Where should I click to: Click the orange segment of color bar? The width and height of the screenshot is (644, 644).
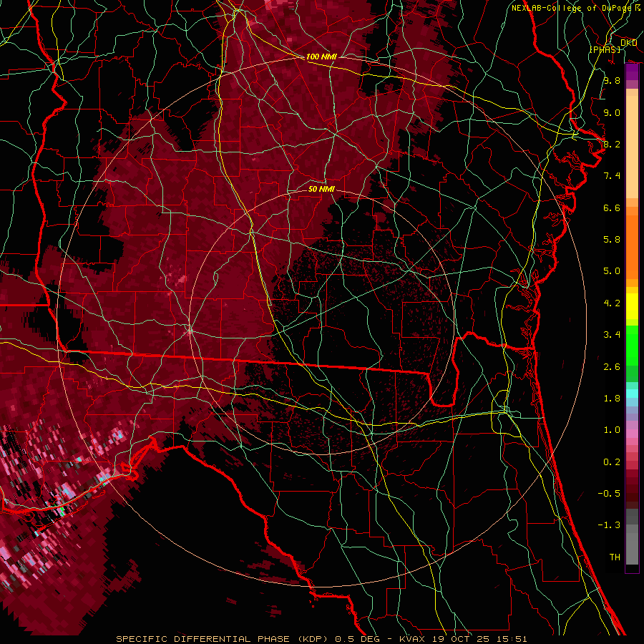point(632,246)
